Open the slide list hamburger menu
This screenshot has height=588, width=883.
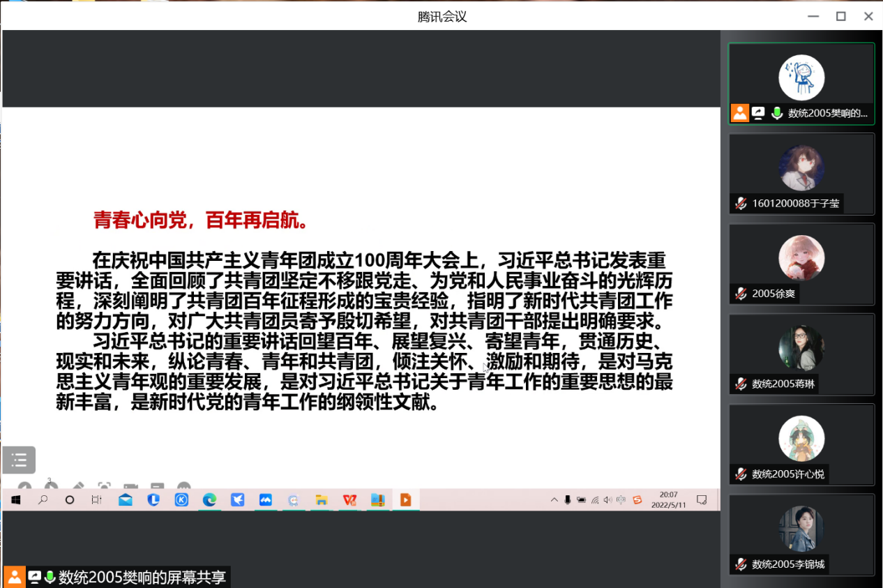pos(19,460)
